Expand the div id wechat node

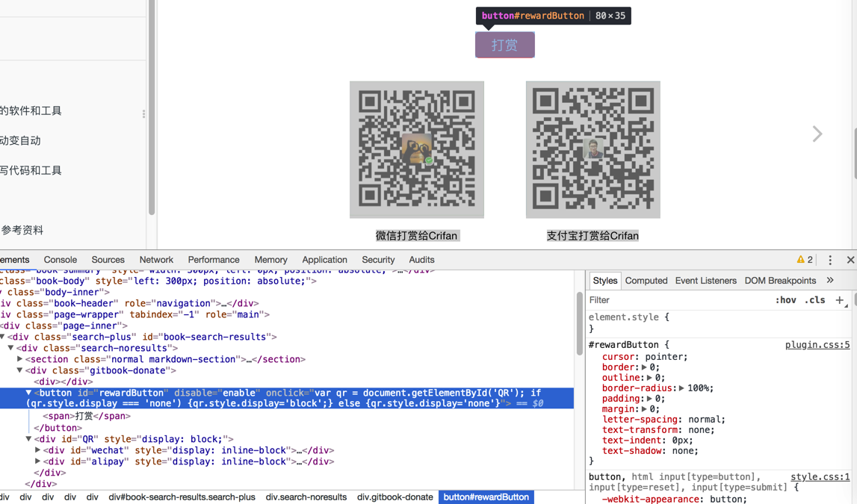[37, 450]
